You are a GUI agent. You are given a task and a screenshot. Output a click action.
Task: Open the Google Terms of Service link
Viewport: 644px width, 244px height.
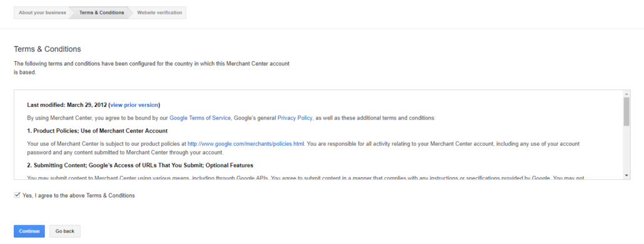pyautogui.click(x=200, y=118)
